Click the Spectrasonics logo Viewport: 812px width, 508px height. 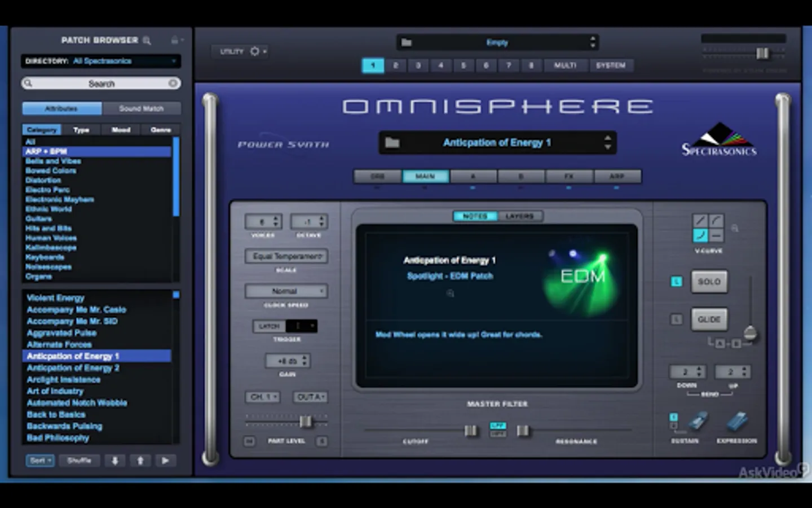(x=719, y=139)
